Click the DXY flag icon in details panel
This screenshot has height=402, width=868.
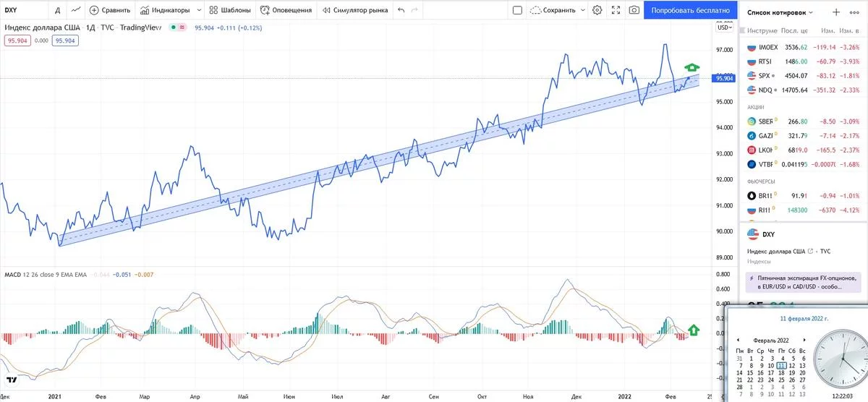752,234
